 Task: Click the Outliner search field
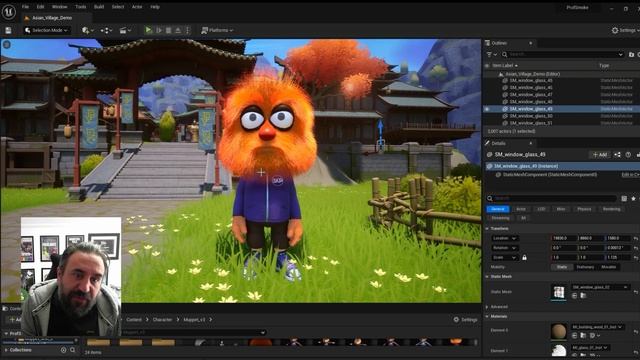(x=562, y=54)
